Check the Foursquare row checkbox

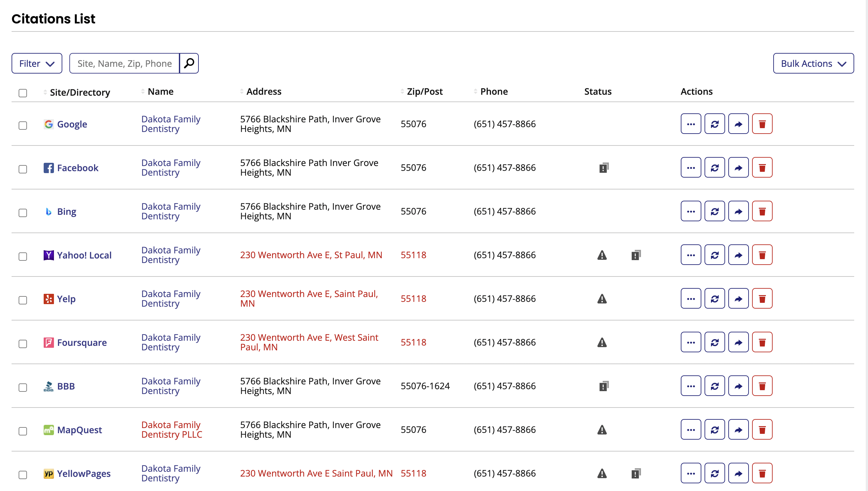click(x=22, y=344)
